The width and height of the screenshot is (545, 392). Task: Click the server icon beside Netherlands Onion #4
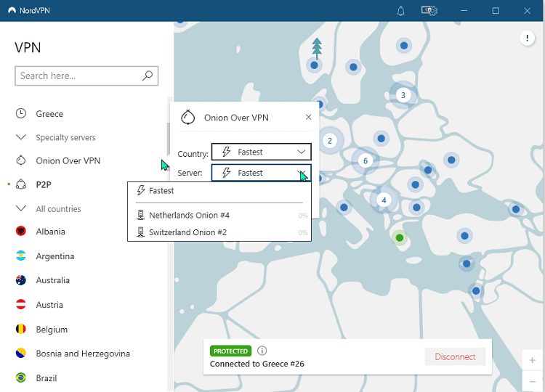pos(140,215)
